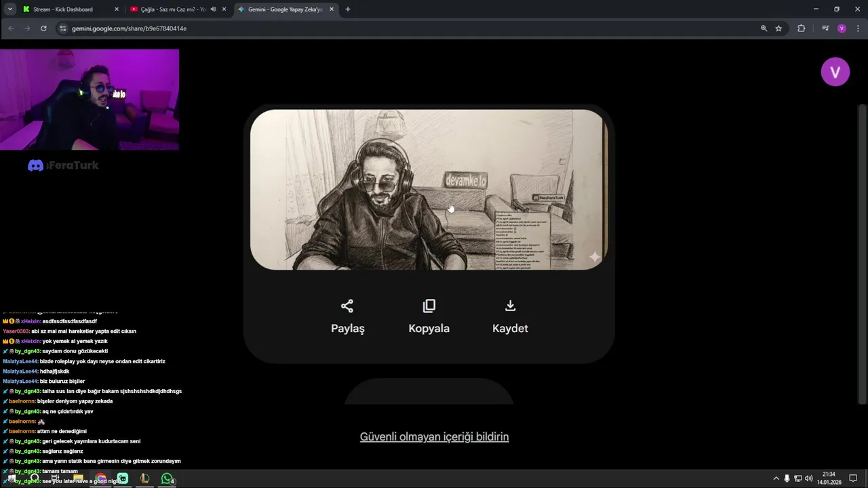This screenshot has height=488, width=868.
Task: Bookmark this page with star icon
Action: pos(778,28)
